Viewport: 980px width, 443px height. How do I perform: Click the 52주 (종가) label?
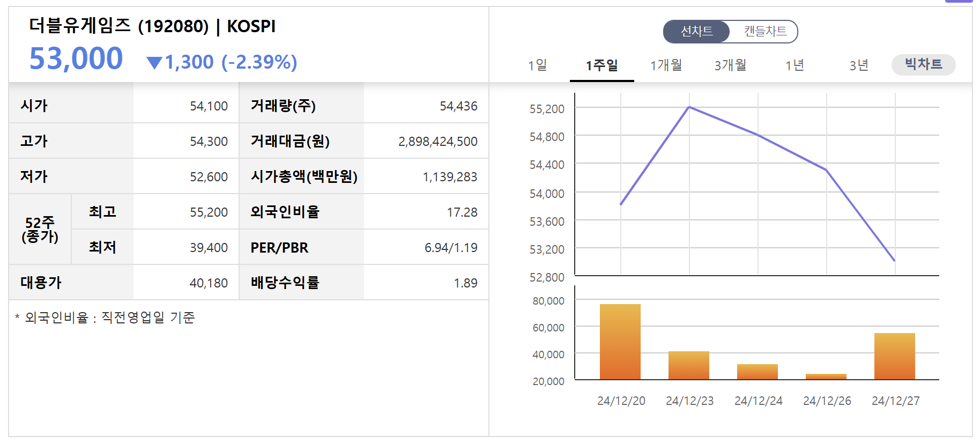coord(40,230)
